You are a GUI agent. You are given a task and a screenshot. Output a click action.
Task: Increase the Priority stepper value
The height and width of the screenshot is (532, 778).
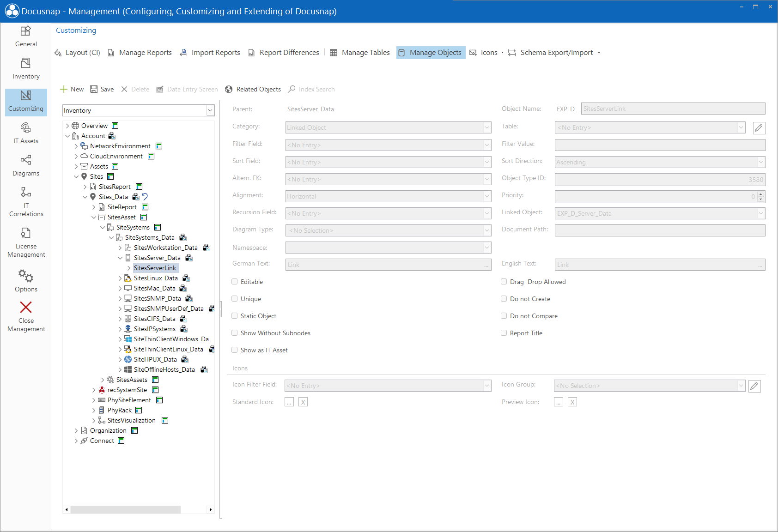tap(761, 194)
